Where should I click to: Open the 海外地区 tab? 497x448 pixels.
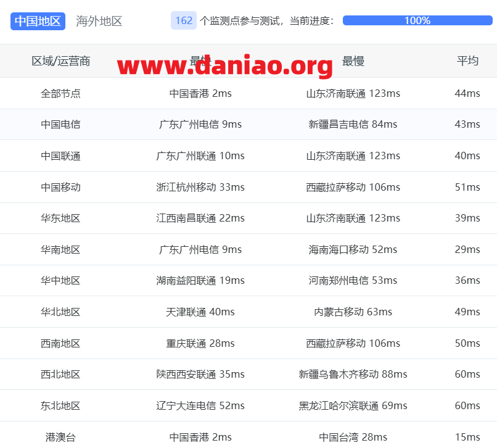point(99,21)
